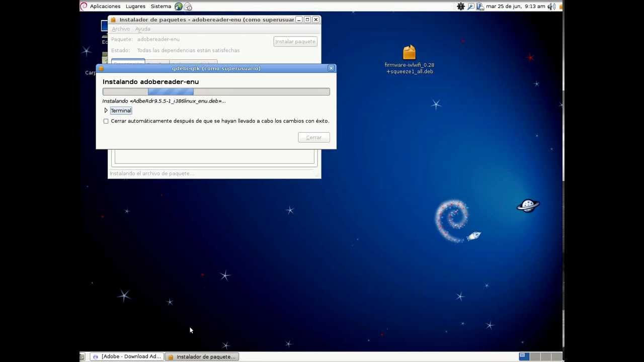Click the search magnifier tray icon

[x=470, y=7]
